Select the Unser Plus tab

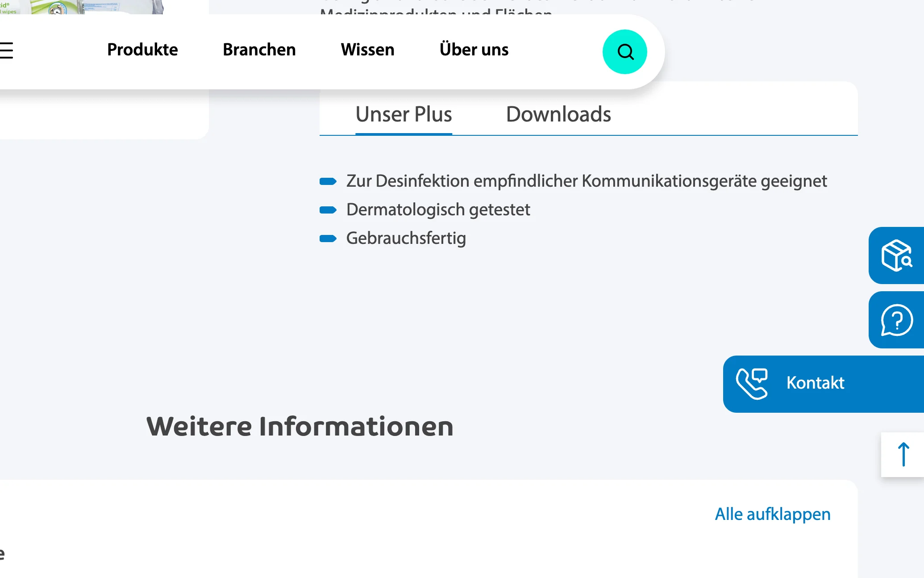click(404, 114)
